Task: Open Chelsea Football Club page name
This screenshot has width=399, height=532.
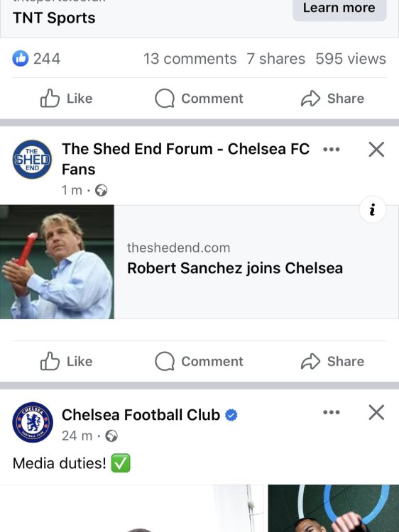Action: tap(141, 415)
